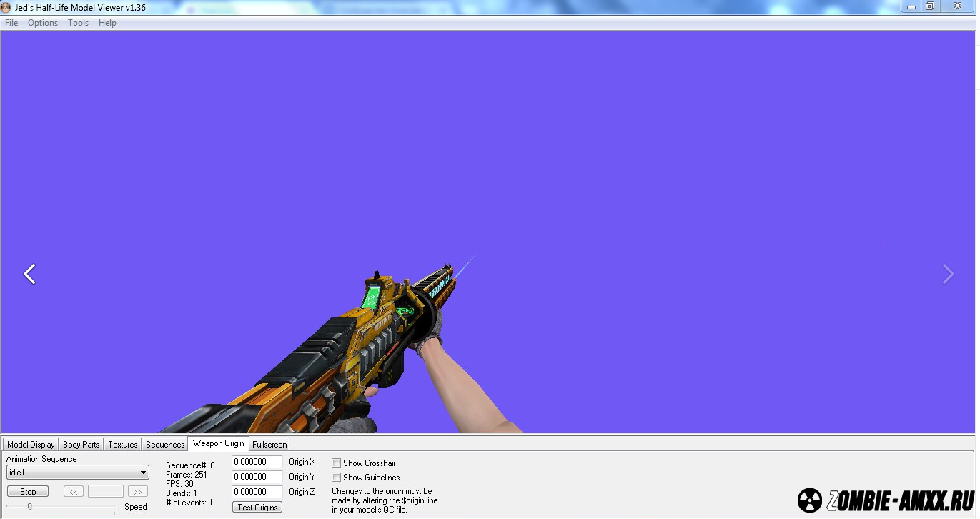Screen dimensions: 980x519
Task: Switch to the Textures tab
Action: click(123, 445)
